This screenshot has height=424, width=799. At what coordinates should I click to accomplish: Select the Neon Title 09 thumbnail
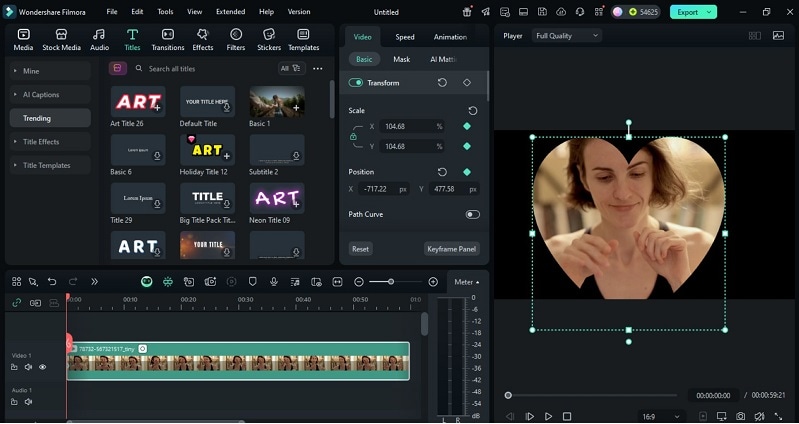coord(277,197)
